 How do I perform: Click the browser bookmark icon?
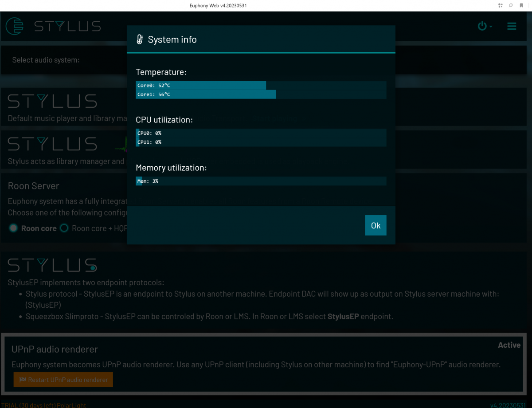[521, 5]
